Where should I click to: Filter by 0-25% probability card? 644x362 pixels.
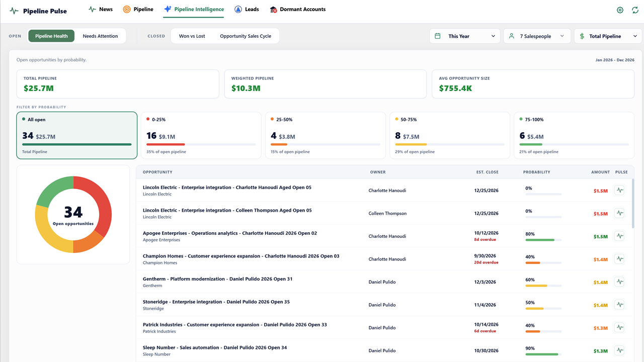click(201, 135)
